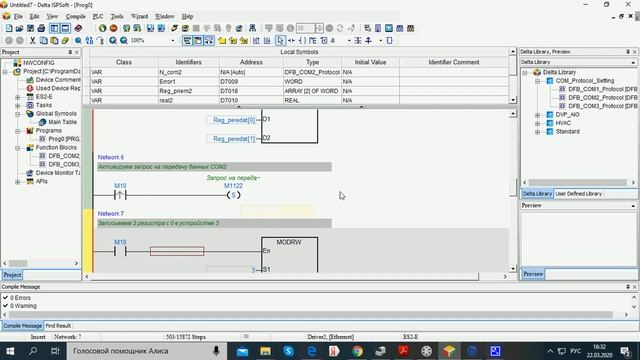640x360 pixels.
Task: Expand the ES2-E tree node
Action: click(18, 97)
